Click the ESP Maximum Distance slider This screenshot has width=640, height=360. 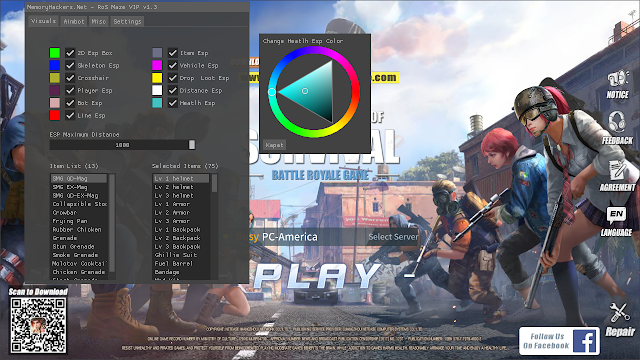point(122,145)
